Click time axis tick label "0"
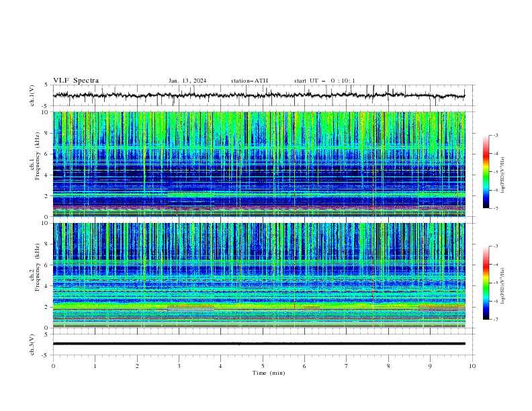 click(53, 366)
